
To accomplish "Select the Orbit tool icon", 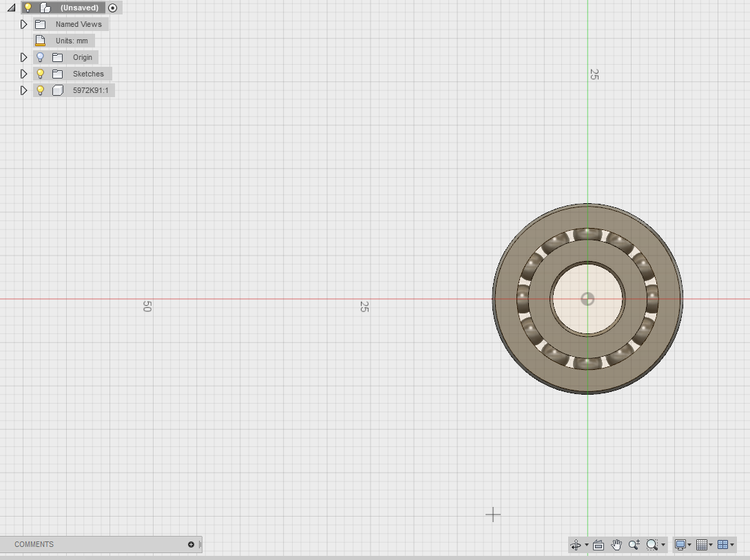I will 576,545.
